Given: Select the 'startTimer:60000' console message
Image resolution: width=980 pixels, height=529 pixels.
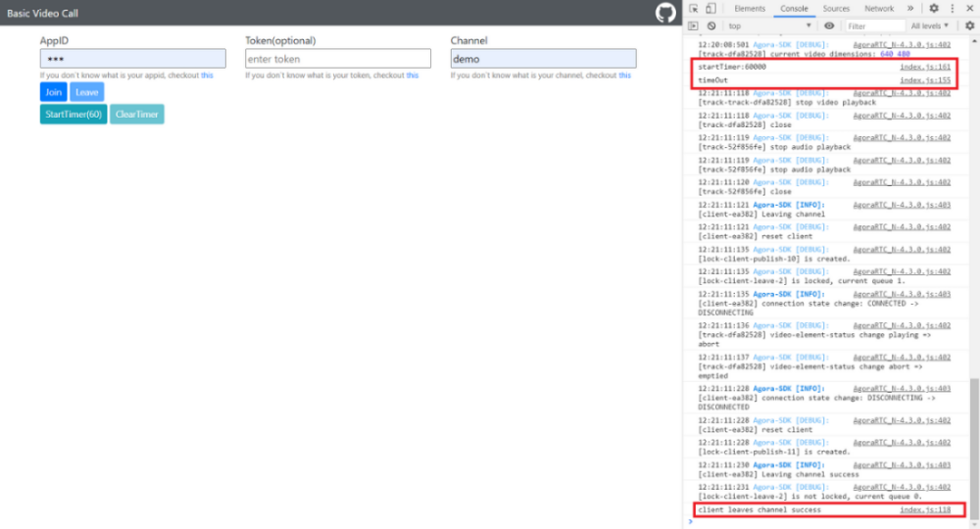Looking at the screenshot, I should point(732,67).
